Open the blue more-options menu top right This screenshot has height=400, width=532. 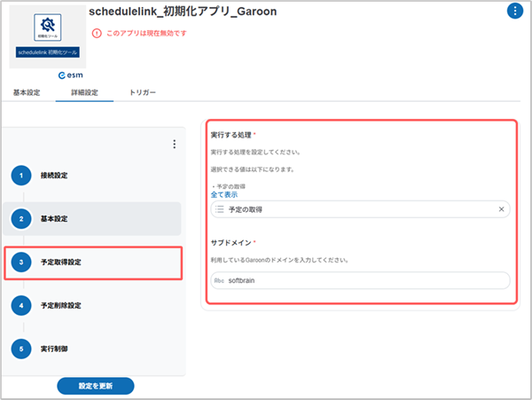[x=514, y=12]
